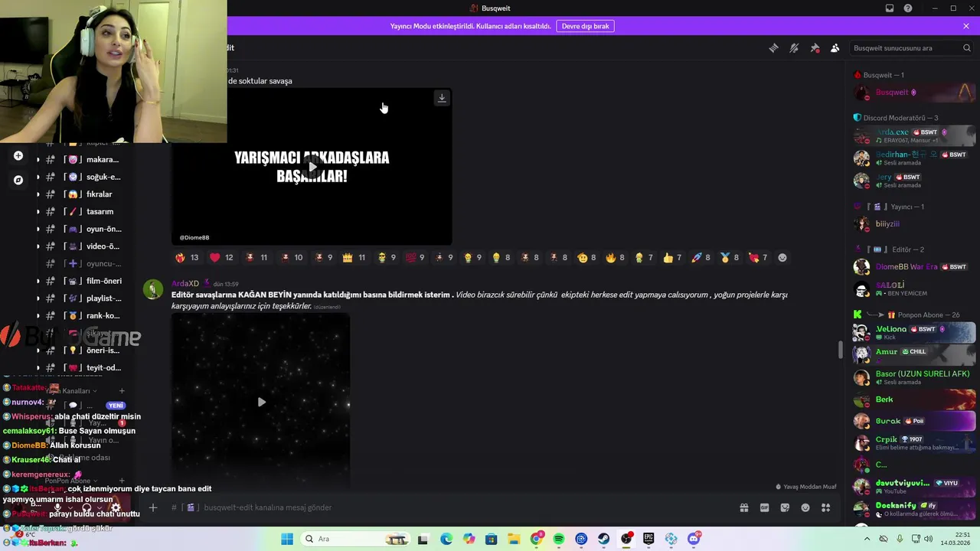Play ArdaXD's starry video attachment

(x=261, y=402)
